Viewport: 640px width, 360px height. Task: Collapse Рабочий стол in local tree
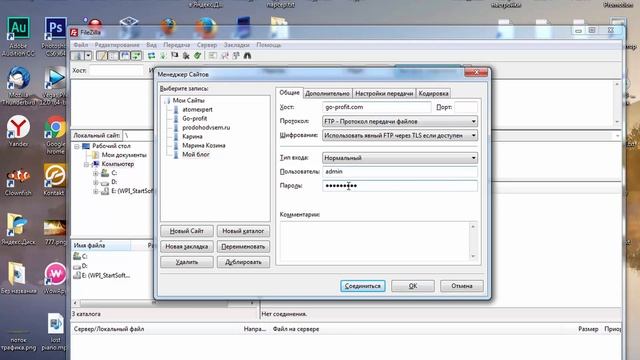77,146
